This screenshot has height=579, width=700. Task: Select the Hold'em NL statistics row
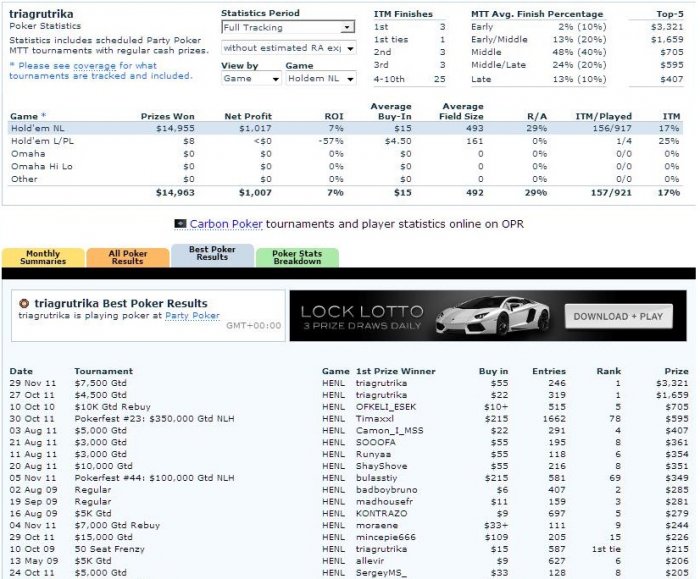coord(346,128)
